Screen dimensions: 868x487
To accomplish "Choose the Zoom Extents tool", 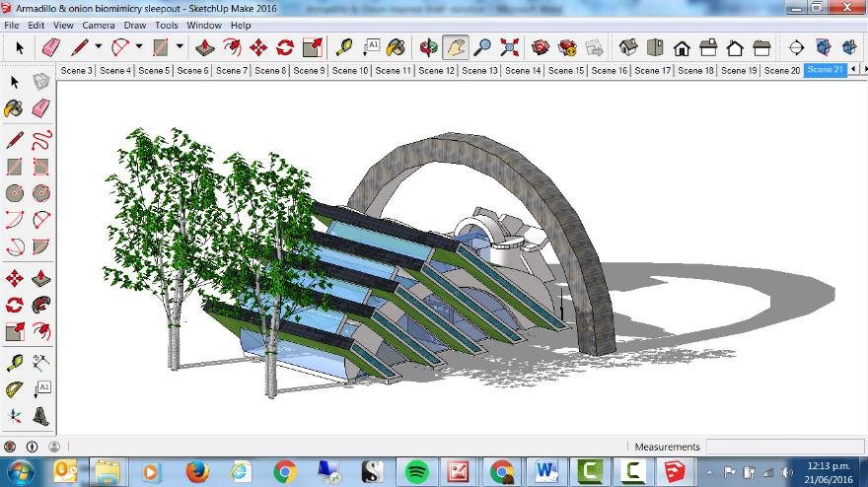I will point(509,47).
